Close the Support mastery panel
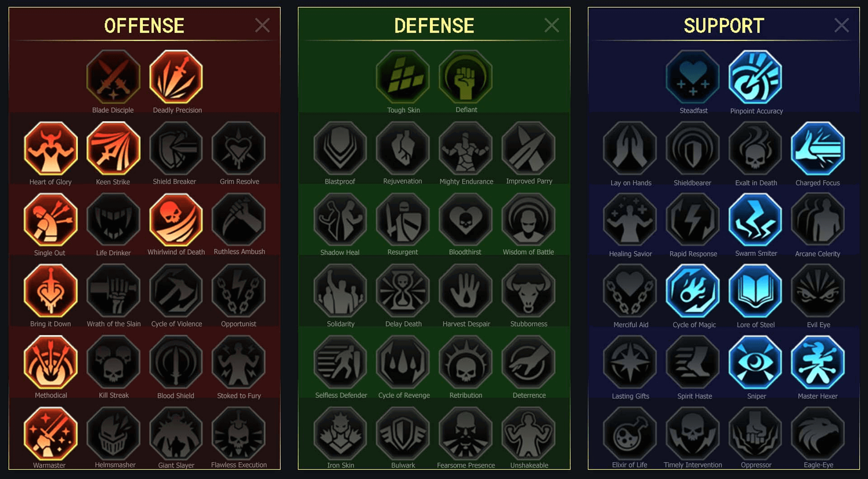Screen dimensions: 868x479 [x=841, y=25]
